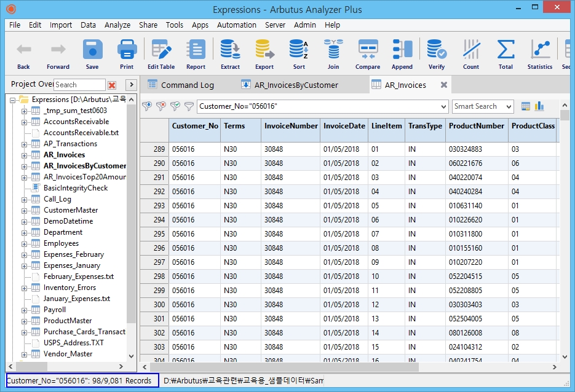Open the Help menu

pyautogui.click(x=332, y=25)
